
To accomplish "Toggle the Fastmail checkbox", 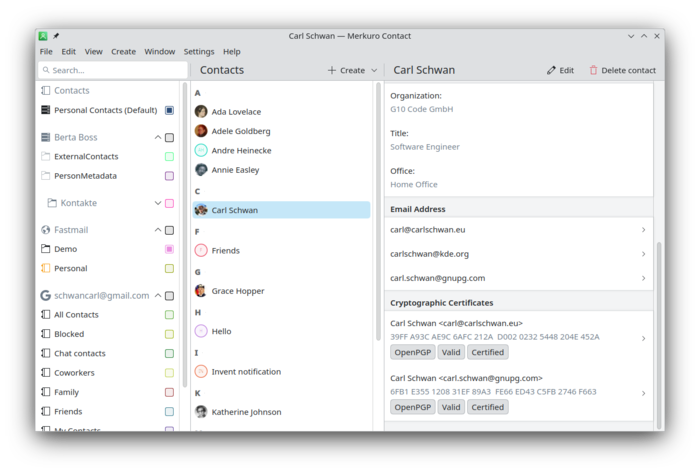I will (169, 230).
